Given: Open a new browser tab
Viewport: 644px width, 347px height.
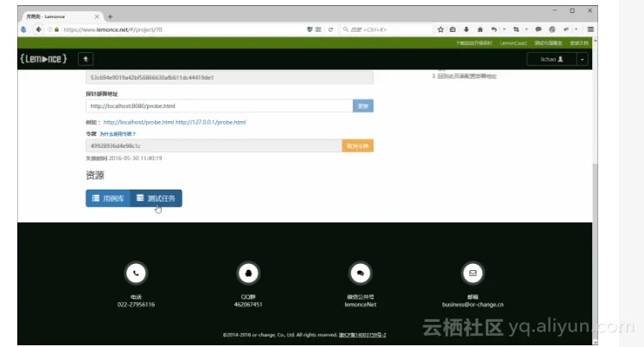Looking at the screenshot, I should click(x=110, y=16).
